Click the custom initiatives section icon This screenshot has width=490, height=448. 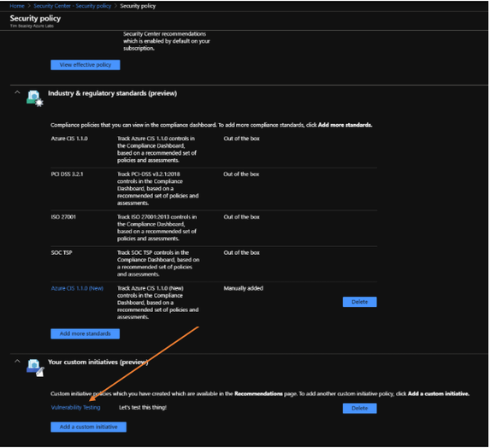click(x=35, y=368)
